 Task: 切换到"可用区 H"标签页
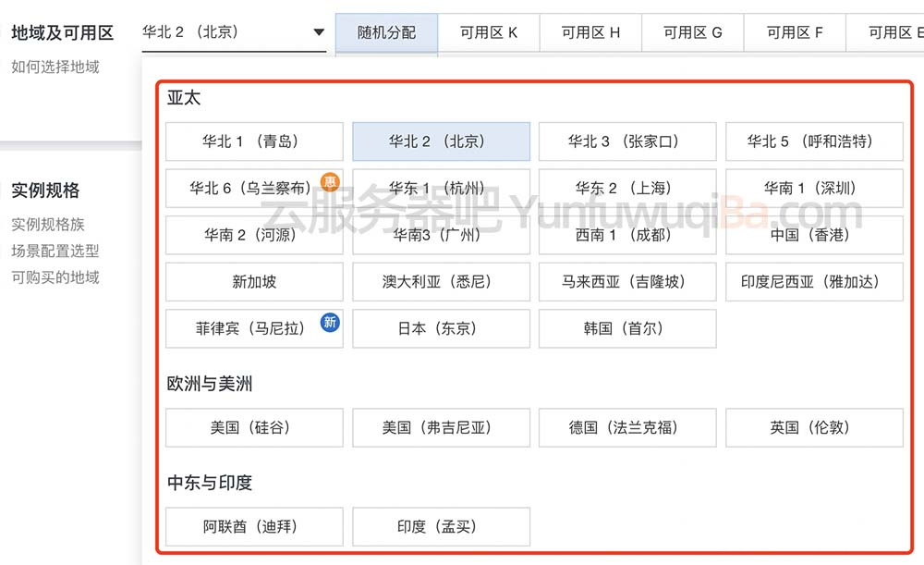590,31
